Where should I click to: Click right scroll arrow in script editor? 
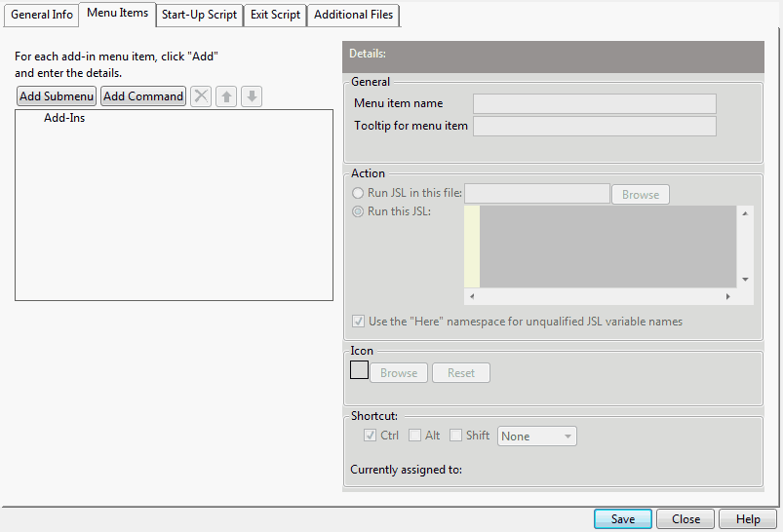727,296
